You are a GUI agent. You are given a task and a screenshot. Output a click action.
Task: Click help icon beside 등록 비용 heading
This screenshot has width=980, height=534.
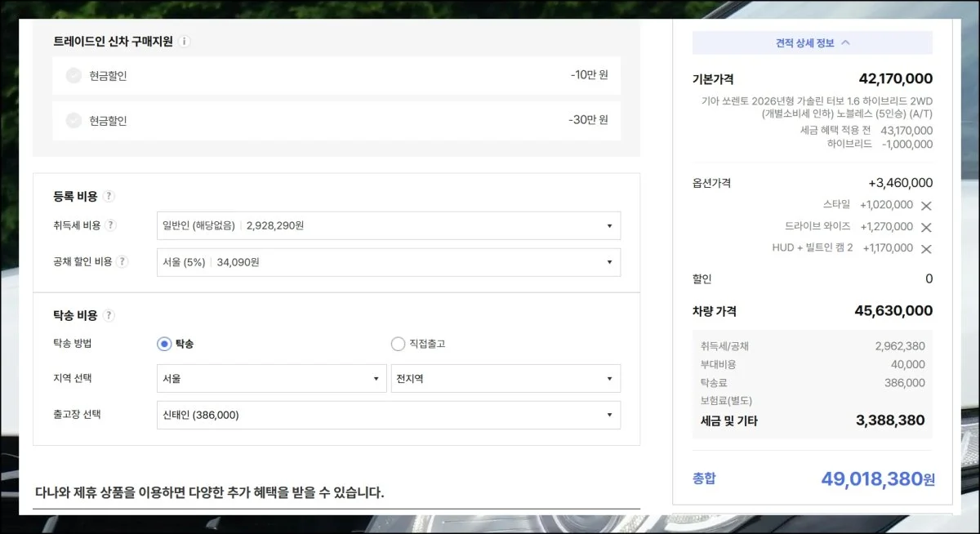(x=109, y=197)
